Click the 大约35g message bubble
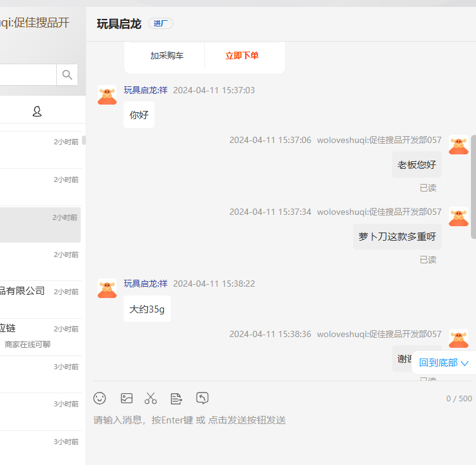Viewport: 476px width, 465px height. point(147,309)
